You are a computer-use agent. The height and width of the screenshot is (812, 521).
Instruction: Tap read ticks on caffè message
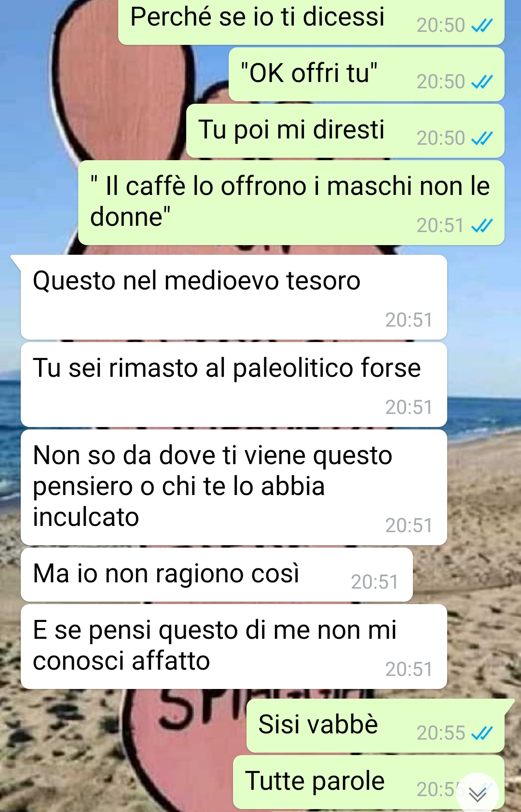pos(481,225)
